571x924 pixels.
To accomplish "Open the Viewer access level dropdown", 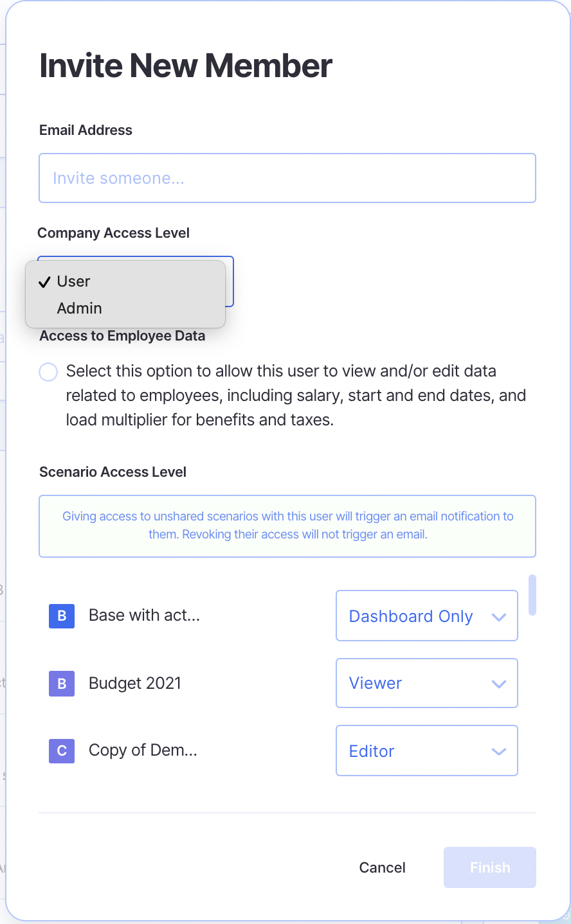I will (426, 683).
